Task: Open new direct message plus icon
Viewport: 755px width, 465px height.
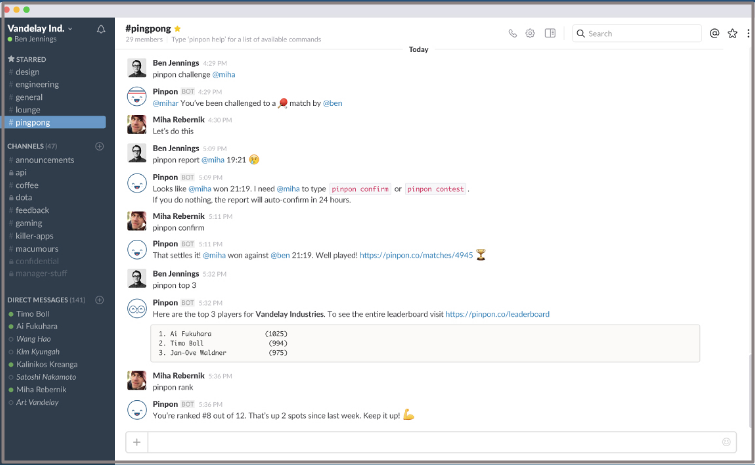Action: coord(100,300)
